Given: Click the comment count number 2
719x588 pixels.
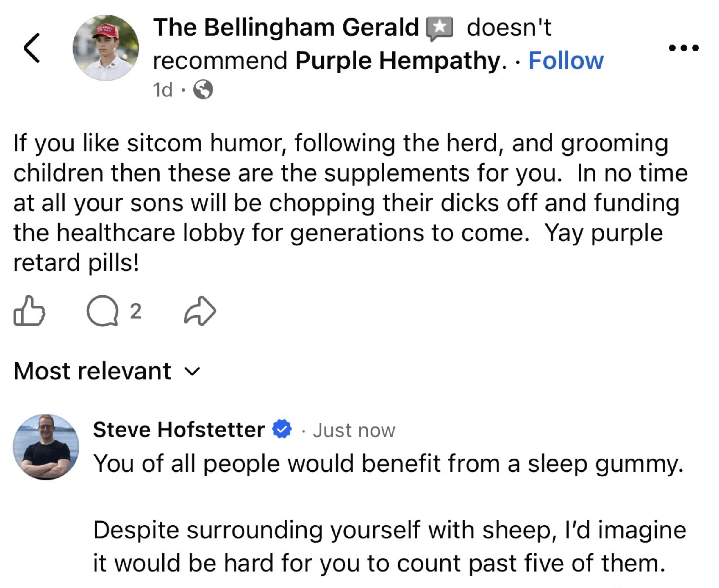Looking at the screenshot, I should click(x=135, y=311).
